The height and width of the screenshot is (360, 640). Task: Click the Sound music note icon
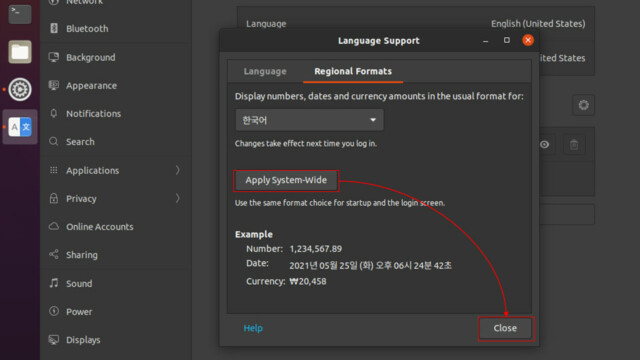point(54,283)
